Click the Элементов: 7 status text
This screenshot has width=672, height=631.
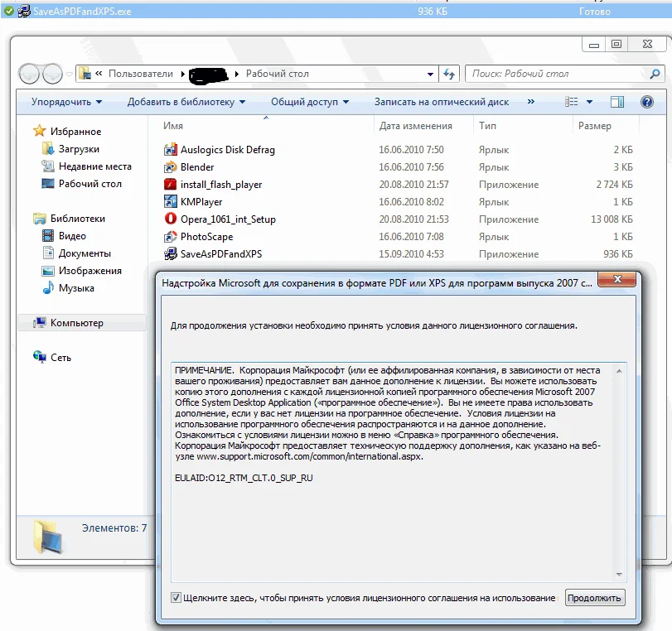pyautogui.click(x=114, y=527)
